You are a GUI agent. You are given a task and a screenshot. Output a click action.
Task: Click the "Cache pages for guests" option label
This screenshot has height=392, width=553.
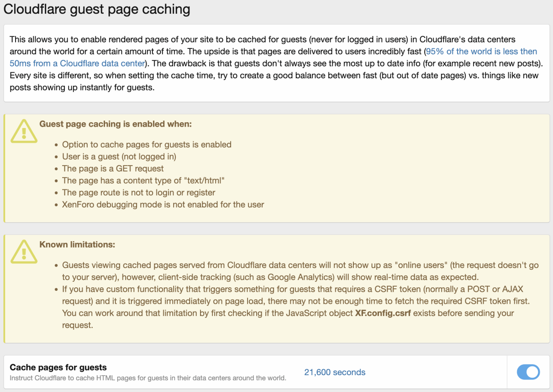point(58,367)
